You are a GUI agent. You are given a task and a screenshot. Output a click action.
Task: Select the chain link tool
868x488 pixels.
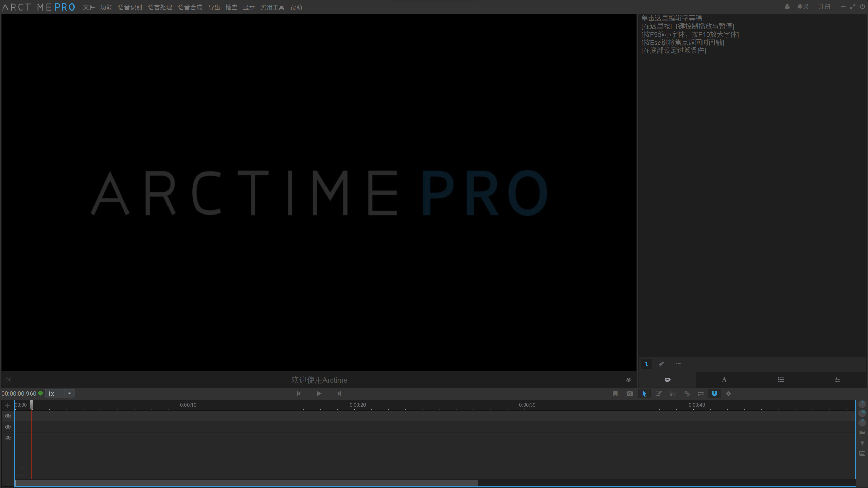coord(687,393)
